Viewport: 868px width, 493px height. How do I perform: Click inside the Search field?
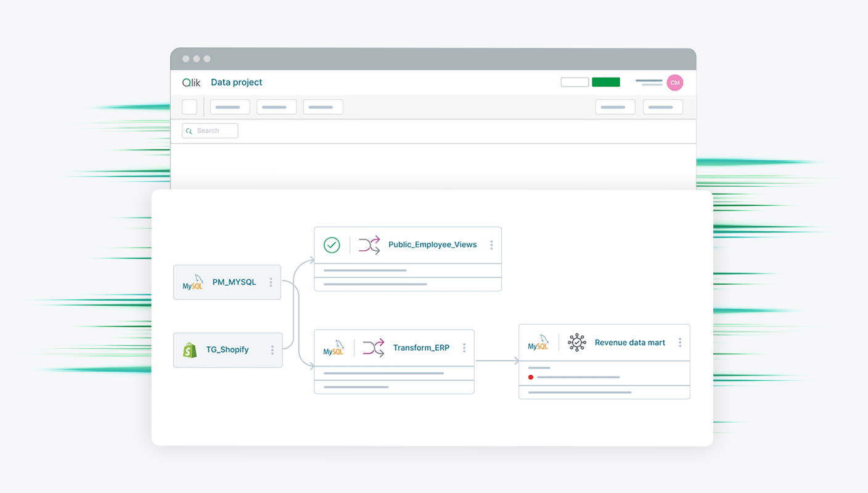[213, 130]
